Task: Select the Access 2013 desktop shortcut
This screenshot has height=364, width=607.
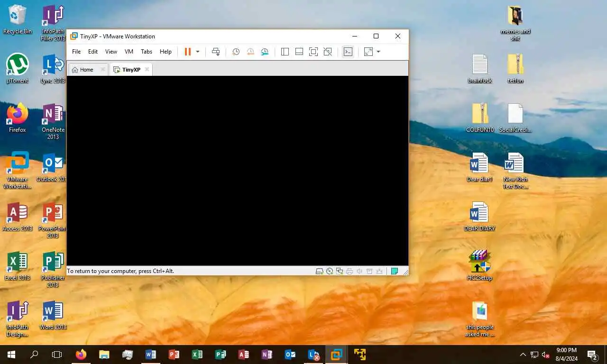Action: point(18,217)
